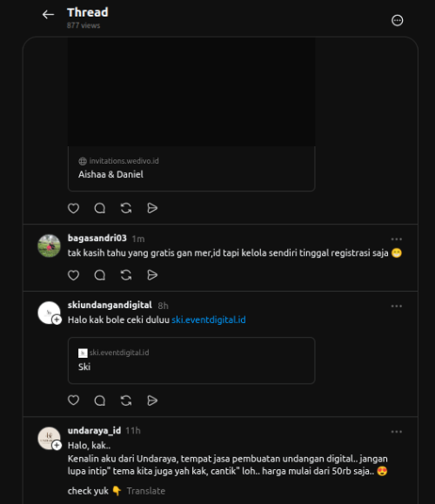Translate undaraya_id's reply
This screenshot has width=435, height=504.
(146, 491)
